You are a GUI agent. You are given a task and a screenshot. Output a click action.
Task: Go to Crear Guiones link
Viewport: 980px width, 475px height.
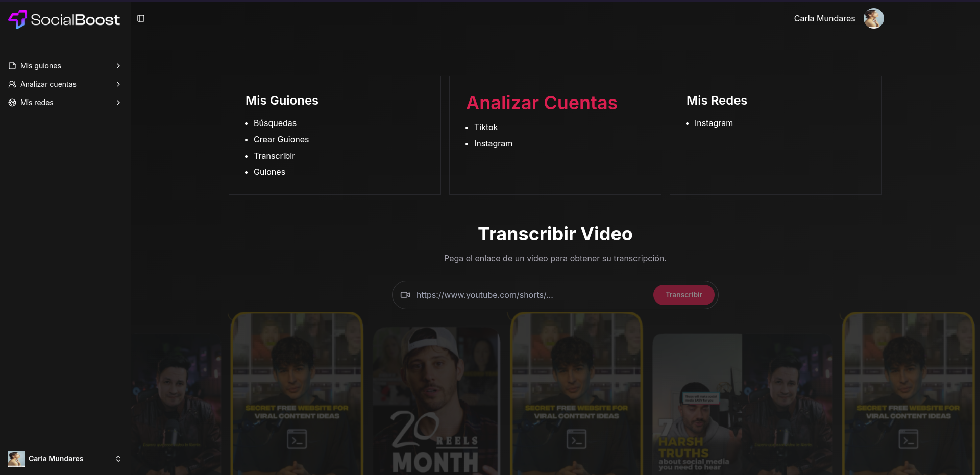coord(281,139)
